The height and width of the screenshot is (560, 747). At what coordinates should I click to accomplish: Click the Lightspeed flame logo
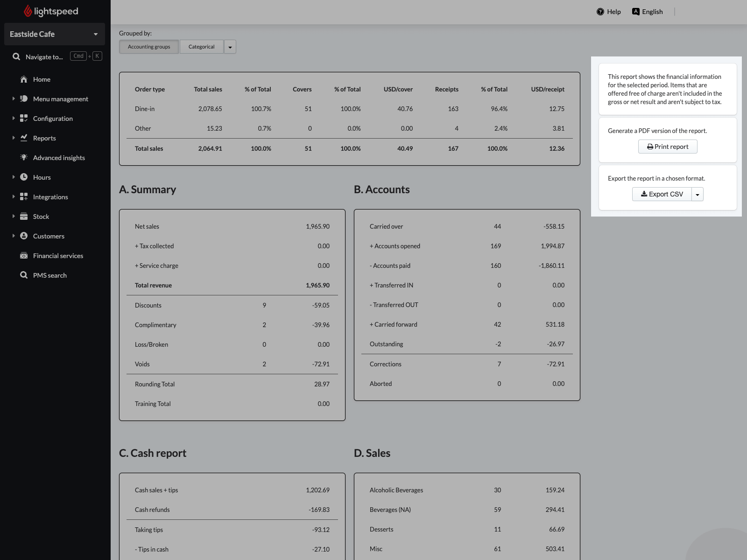(28, 11)
